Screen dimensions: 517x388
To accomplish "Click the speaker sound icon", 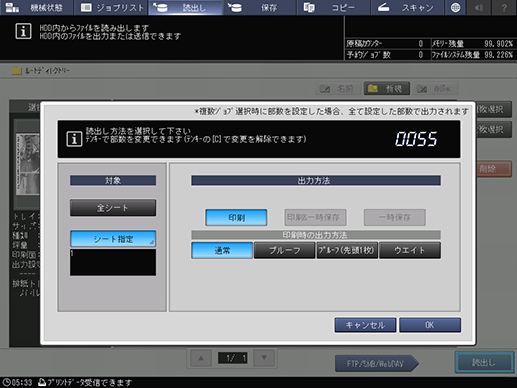I will [479, 7].
